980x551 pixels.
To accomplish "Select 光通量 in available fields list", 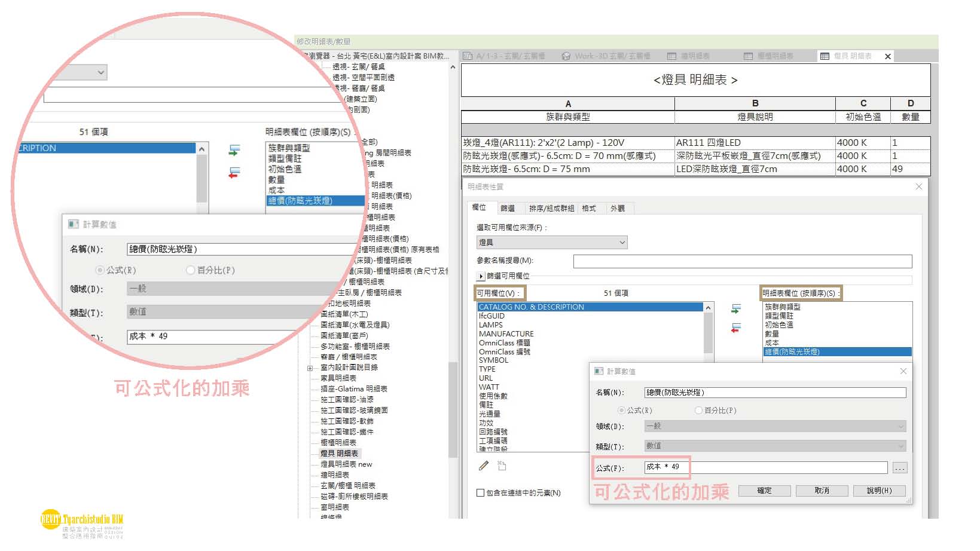I will (489, 414).
